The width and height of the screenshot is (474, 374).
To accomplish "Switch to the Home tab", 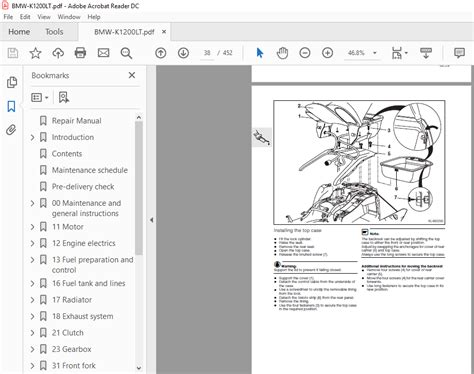I will (x=19, y=32).
